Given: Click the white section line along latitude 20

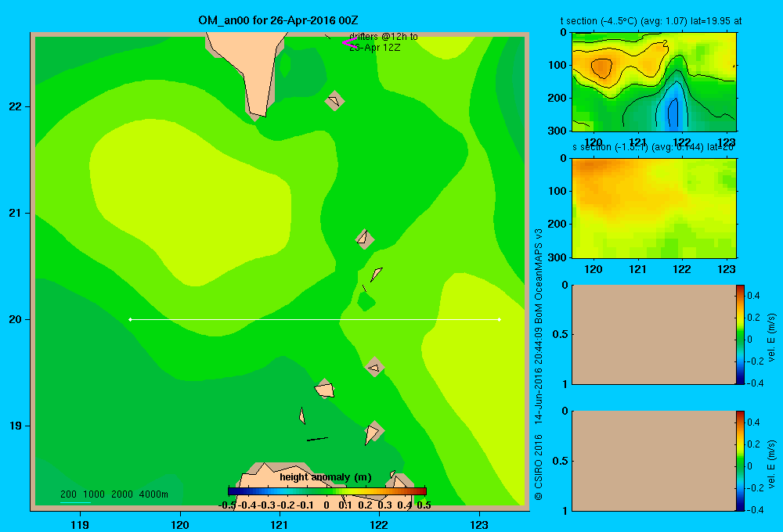Looking at the screenshot, I should coord(315,319).
